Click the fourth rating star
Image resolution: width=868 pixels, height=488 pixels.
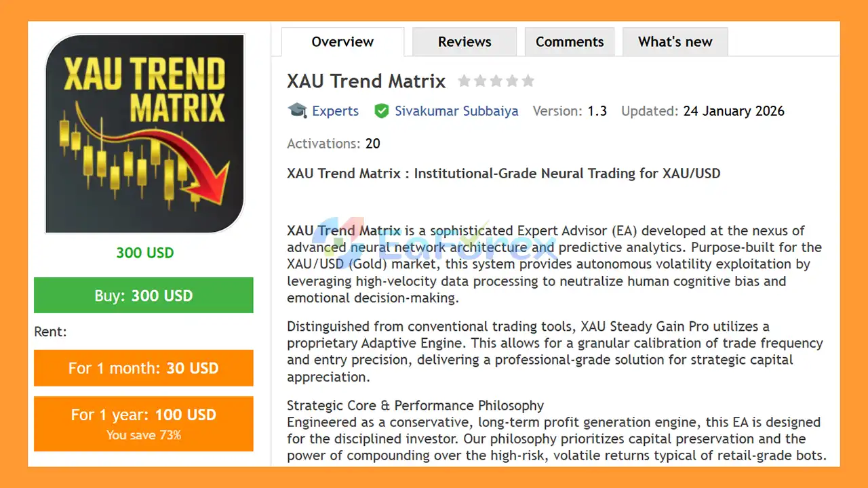point(512,81)
